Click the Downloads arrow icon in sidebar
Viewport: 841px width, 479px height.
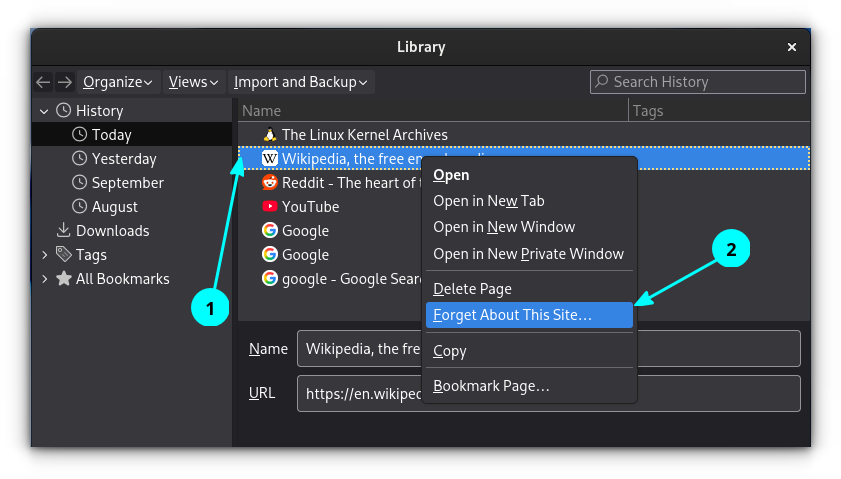click(x=64, y=231)
